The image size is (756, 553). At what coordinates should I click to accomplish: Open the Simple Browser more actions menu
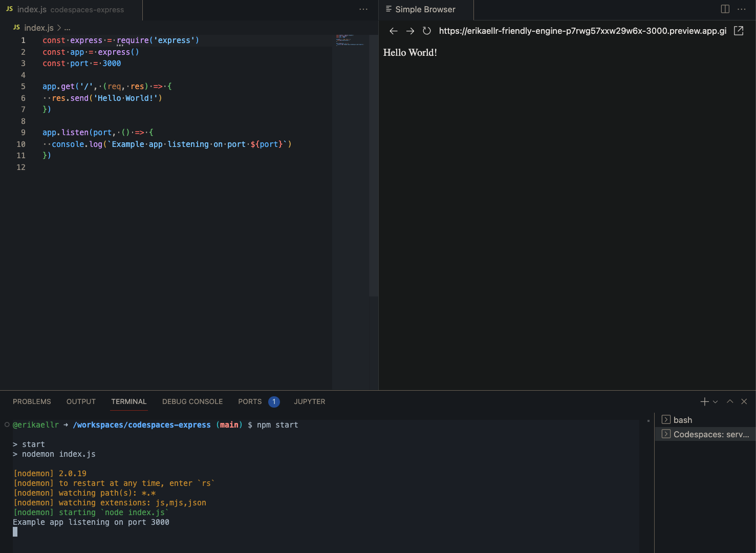coord(741,9)
